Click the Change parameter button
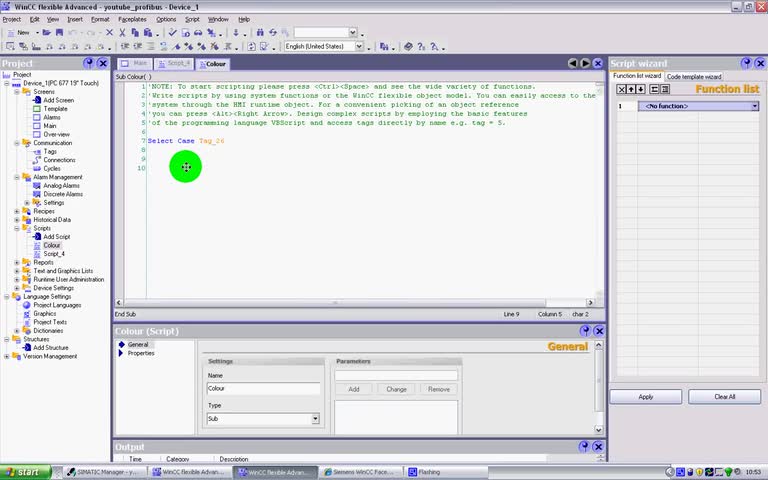768x480 pixels. click(396, 389)
